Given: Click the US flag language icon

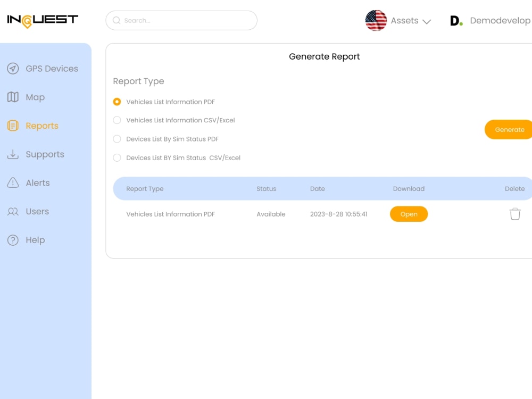Looking at the screenshot, I should click(x=376, y=20).
